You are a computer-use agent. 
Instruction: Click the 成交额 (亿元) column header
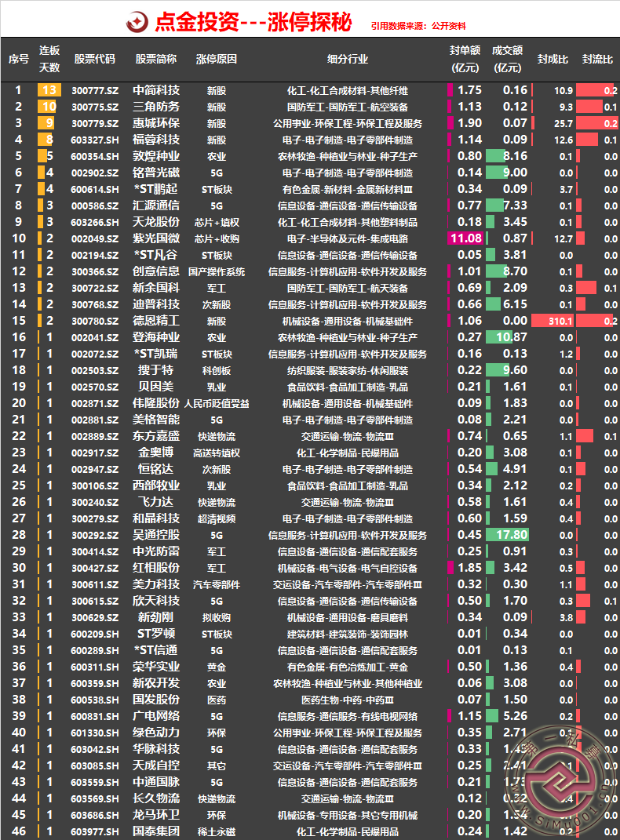coord(507,59)
